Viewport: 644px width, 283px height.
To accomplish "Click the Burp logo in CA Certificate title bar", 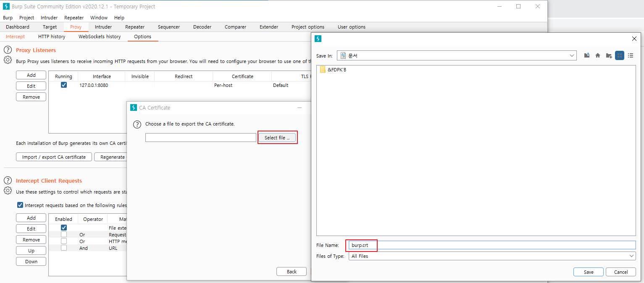I will [x=134, y=107].
